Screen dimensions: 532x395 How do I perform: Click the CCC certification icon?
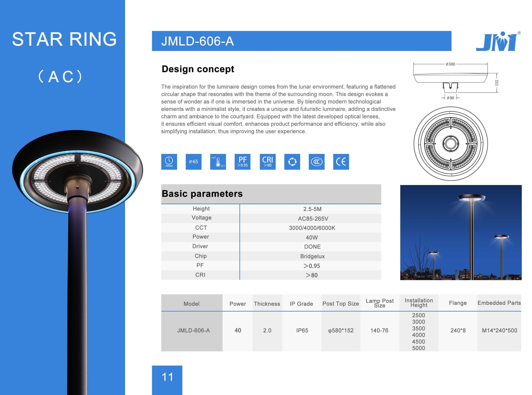click(316, 162)
